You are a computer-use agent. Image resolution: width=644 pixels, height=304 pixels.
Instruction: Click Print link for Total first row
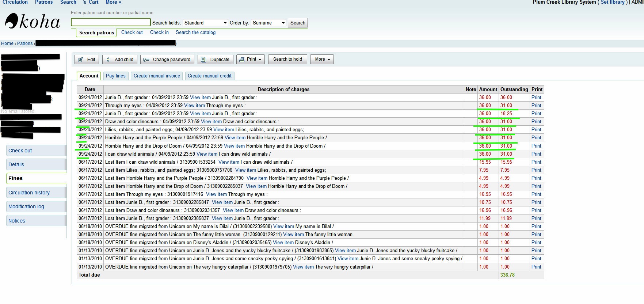point(536,98)
